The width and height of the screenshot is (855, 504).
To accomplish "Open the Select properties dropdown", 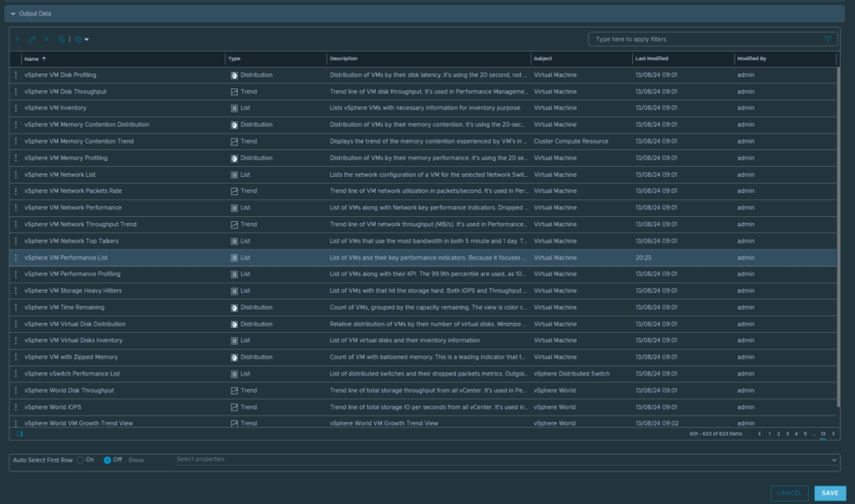I will click(506, 460).
